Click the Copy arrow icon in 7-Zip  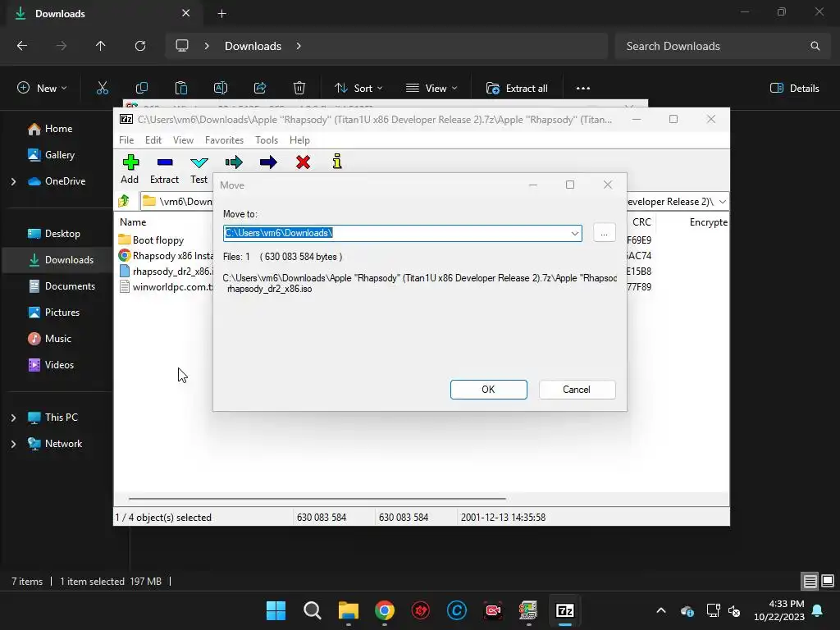(234, 162)
